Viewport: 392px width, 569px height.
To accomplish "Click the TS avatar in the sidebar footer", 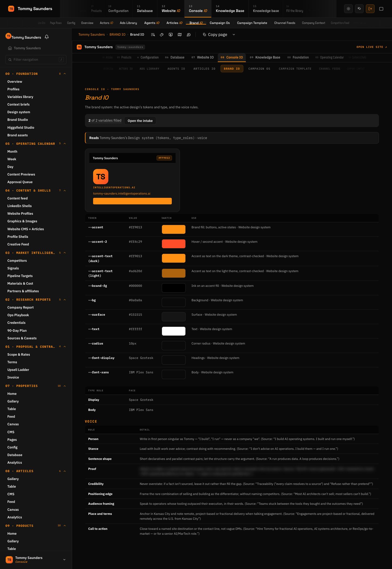I will click(x=9, y=559).
